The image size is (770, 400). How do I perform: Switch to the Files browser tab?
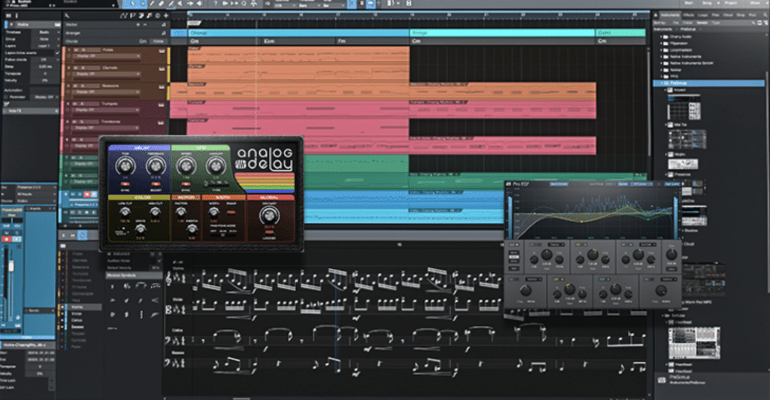point(715,15)
